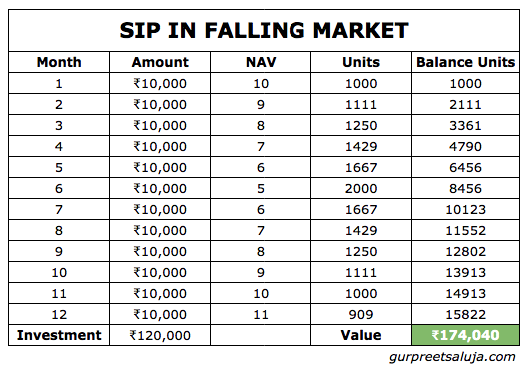Click the Balance Units cell 10123
This screenshot has width=530, height=375.
coord(465,209)
